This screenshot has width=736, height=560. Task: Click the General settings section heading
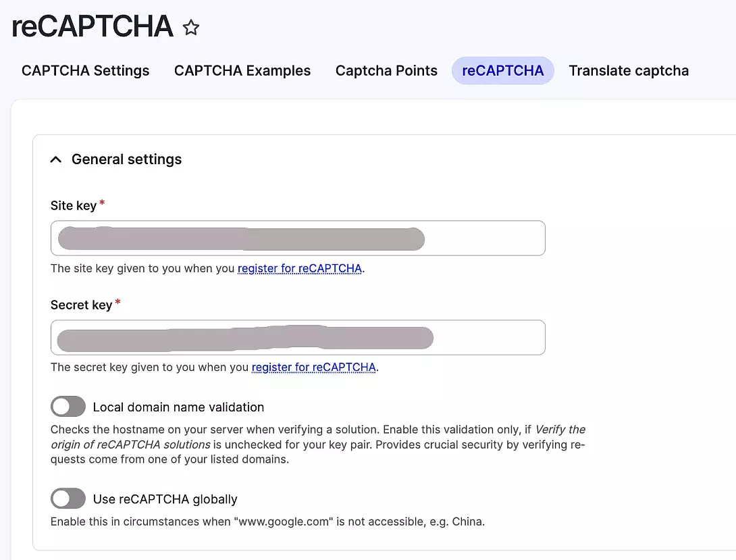126,159
